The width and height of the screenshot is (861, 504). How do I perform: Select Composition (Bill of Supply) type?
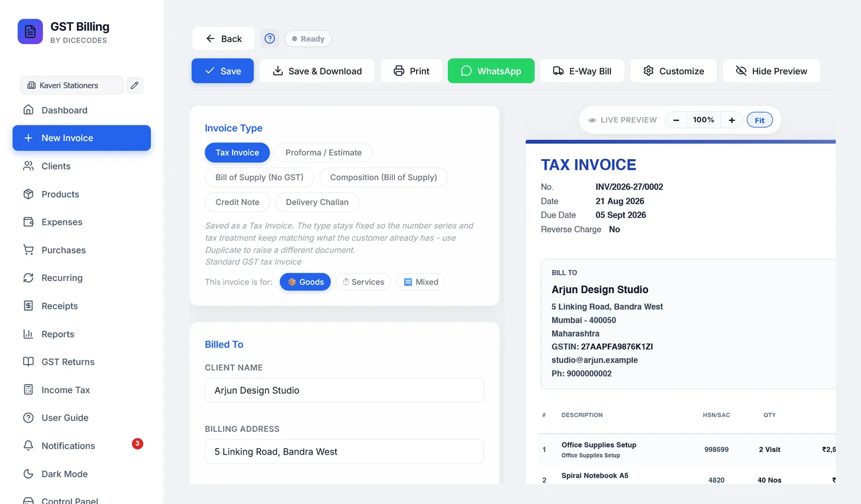pos(384,178)
